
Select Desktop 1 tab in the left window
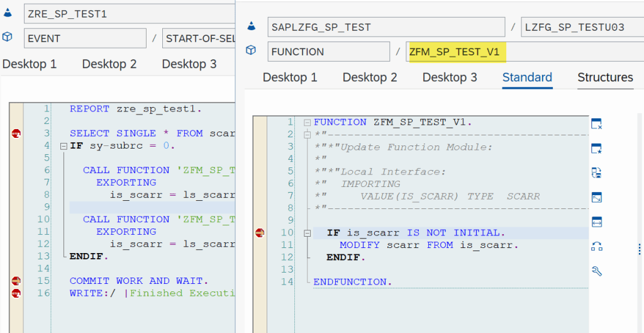tap(30, 64)
